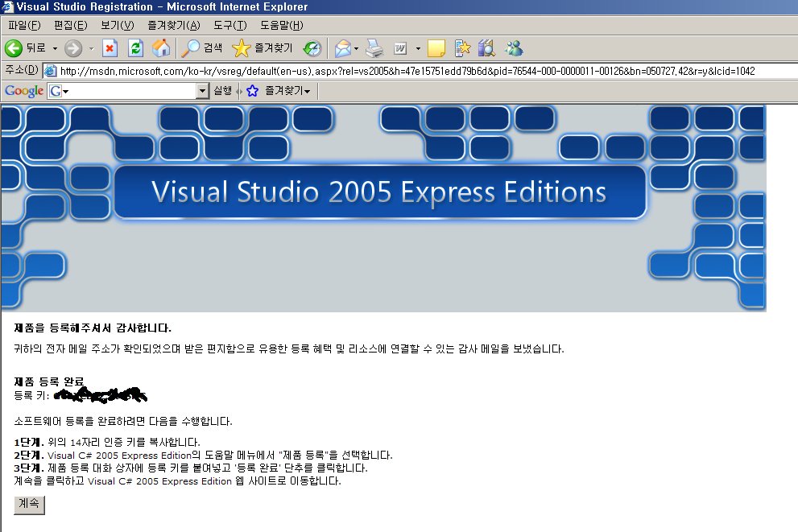798x532 pixels.
Task: Click the blue star bookmark icon in Google toolbar
Action: click(x=252, y=91)
